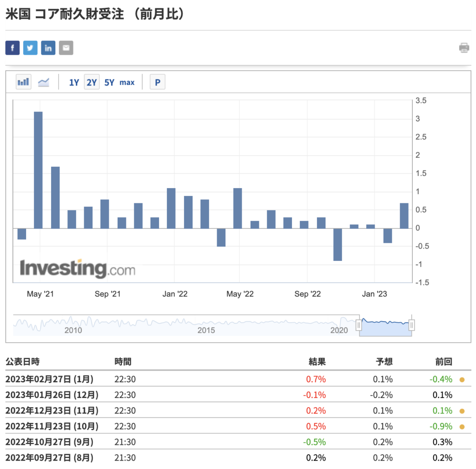Select the 2023年02月27日 (1月) row date
The height and width of the screenshot is (469, 476).
click(49, 379)
